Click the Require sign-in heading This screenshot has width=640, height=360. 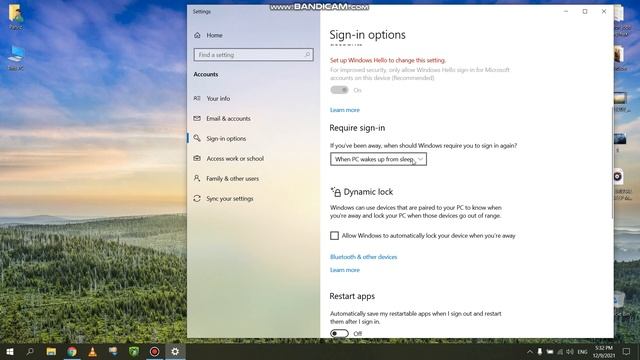tap(357, 128)
